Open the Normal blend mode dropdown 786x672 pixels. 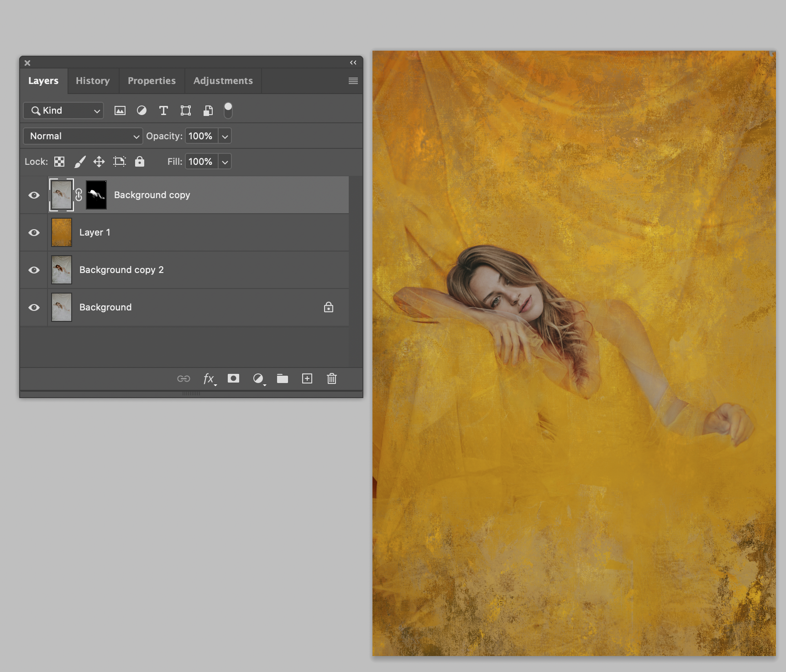83,136
